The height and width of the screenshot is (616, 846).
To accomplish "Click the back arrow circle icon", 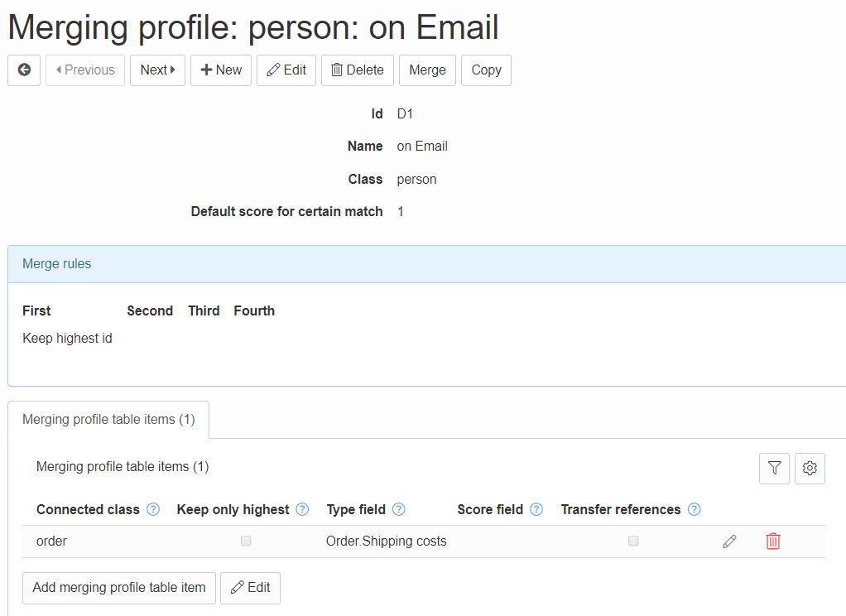I will click(24, 70).
